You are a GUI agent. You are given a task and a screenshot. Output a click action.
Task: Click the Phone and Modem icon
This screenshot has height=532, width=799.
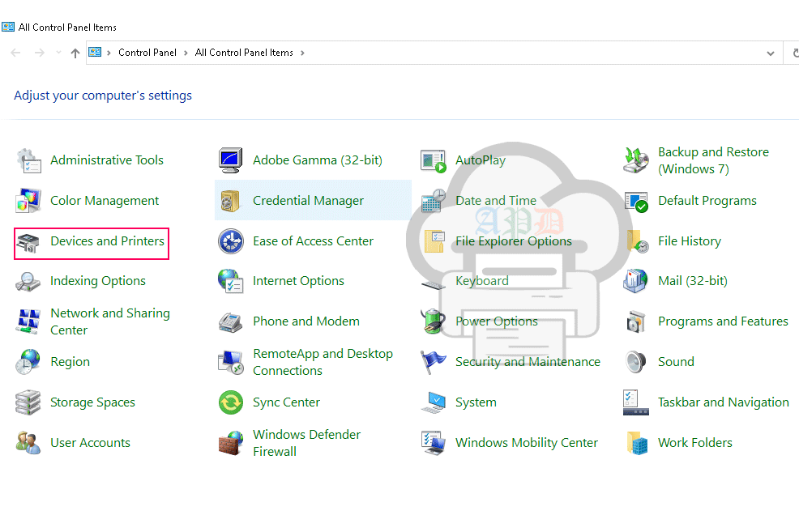point(231,321)
